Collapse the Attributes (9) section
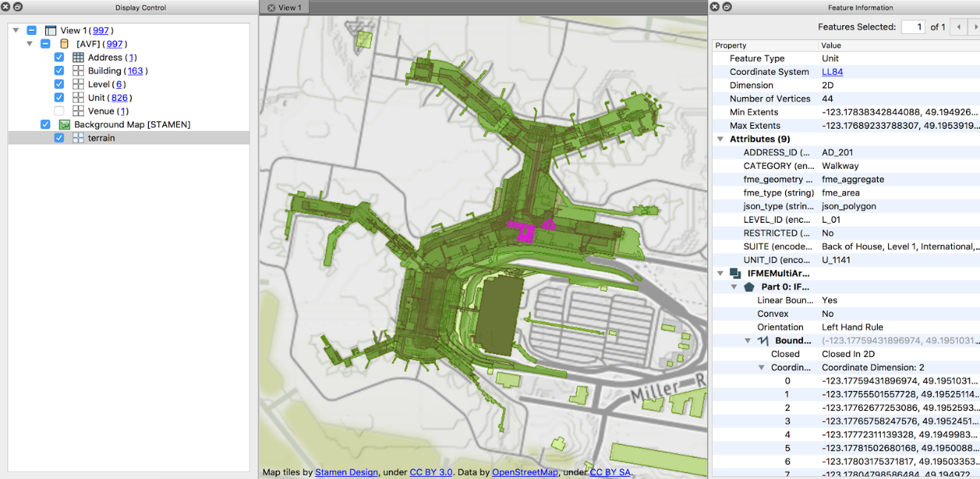Image resolution: width=980 pixels, height=479 pixels. click(x=720, y=139)
